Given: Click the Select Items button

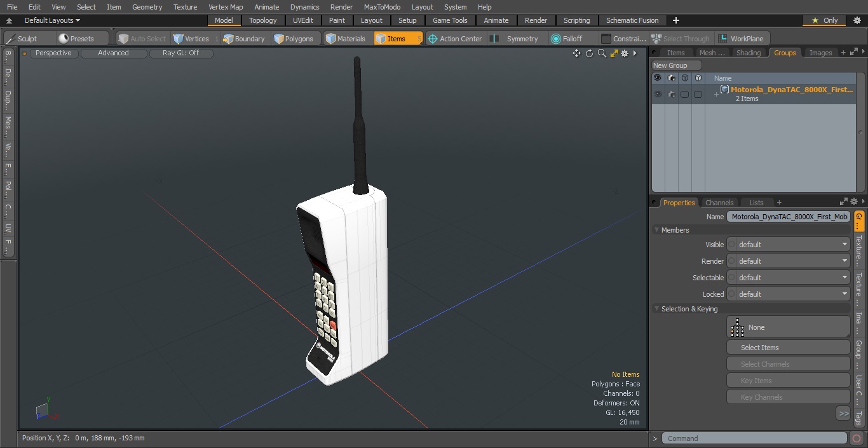Looking at the screenshot, I should (x=788, y=348).
